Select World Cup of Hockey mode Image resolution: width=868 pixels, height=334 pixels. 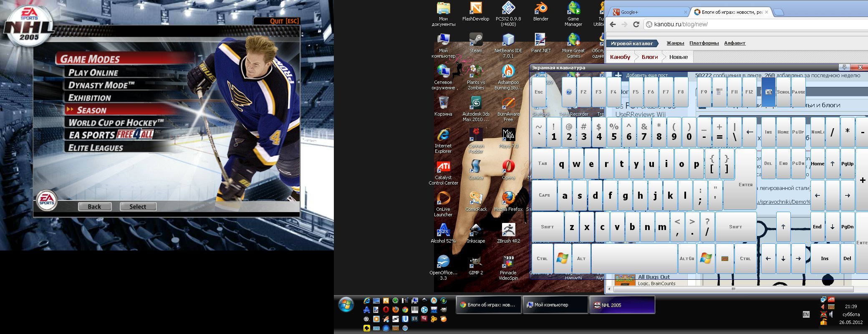point(116,123)
